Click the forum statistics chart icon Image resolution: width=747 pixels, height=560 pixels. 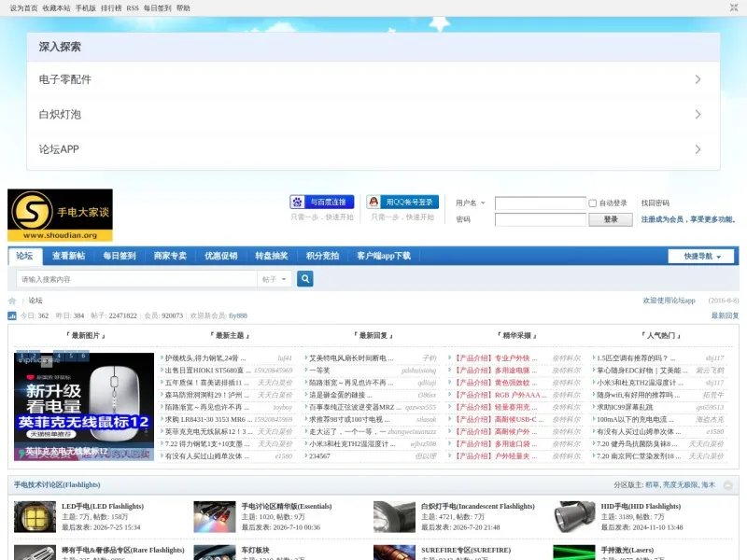point(12,315)
